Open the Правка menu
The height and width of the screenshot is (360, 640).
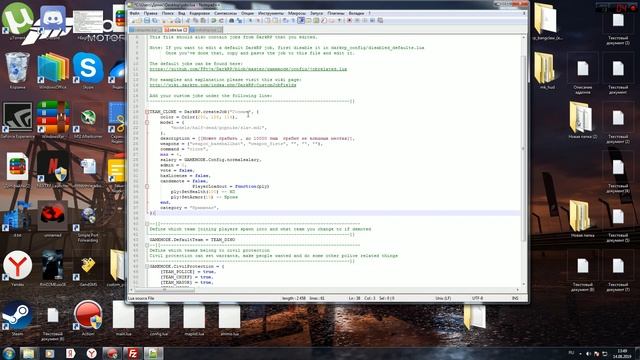coord(151,13)
